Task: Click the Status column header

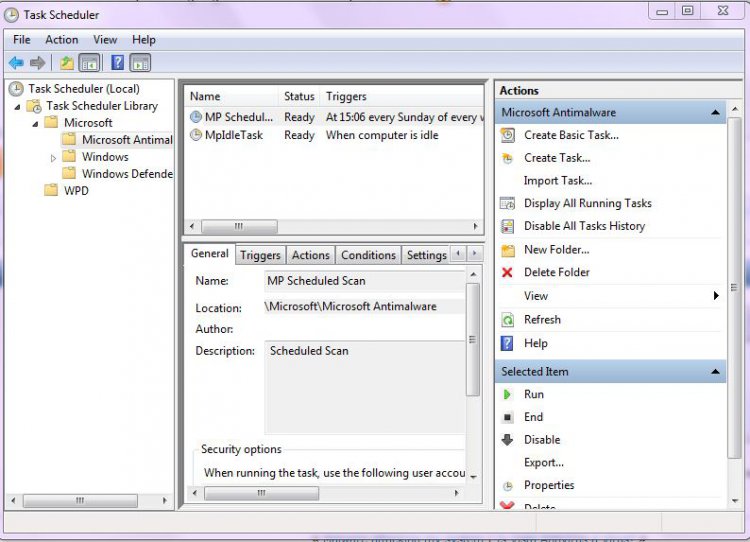Action: coord(299,97)
